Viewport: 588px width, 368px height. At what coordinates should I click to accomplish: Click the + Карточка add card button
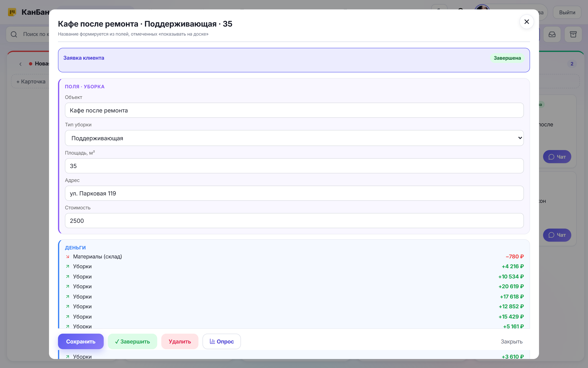(31, 82)
